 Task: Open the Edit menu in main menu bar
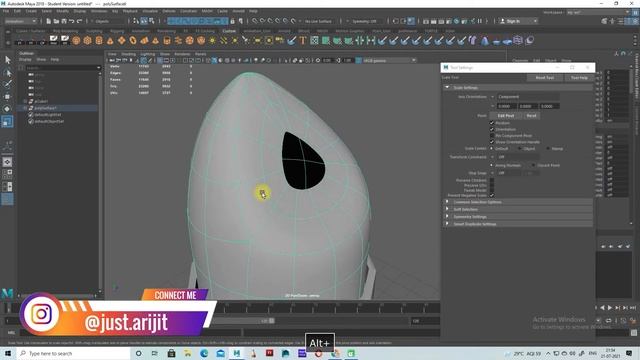17,11
